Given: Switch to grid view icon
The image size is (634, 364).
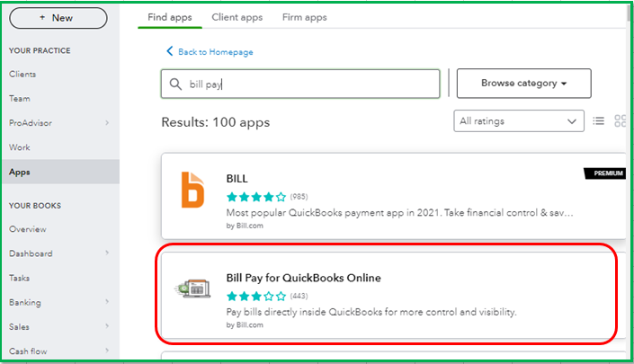Looking at the screenshot, I should tap(620, 120).
